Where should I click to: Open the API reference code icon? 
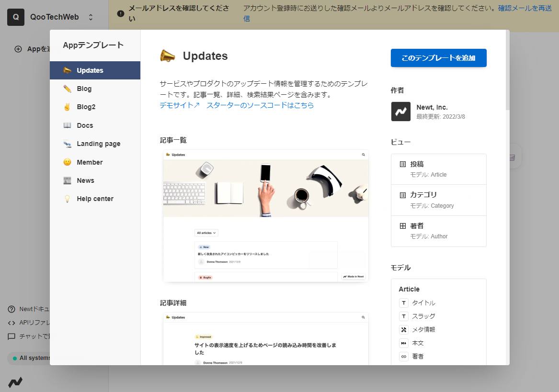tap(11, 323)
